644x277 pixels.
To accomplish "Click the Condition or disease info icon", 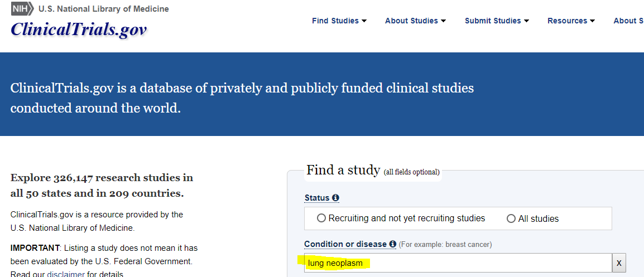I will point(393,244).
